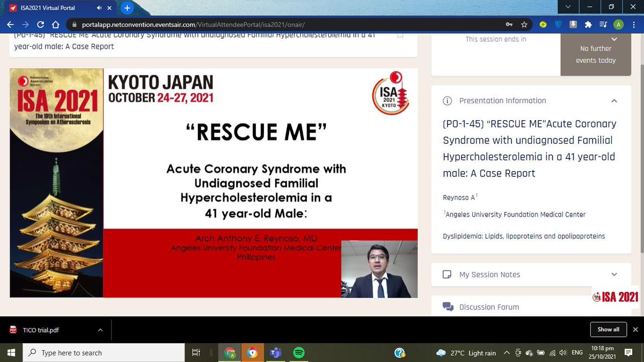Open the 27°C Light rain weather widget
This screenshot has height=362, width=644.
click(x=466, y=353)
